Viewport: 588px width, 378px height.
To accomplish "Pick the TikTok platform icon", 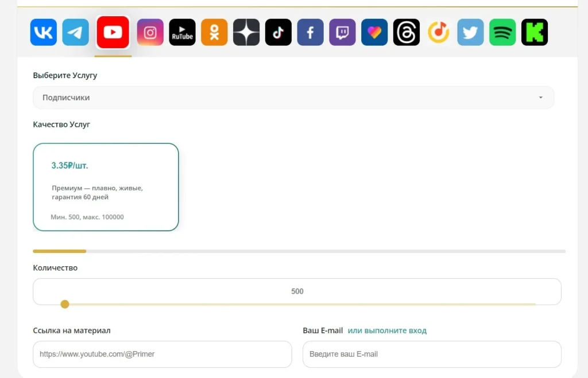I will coord(278,32).
